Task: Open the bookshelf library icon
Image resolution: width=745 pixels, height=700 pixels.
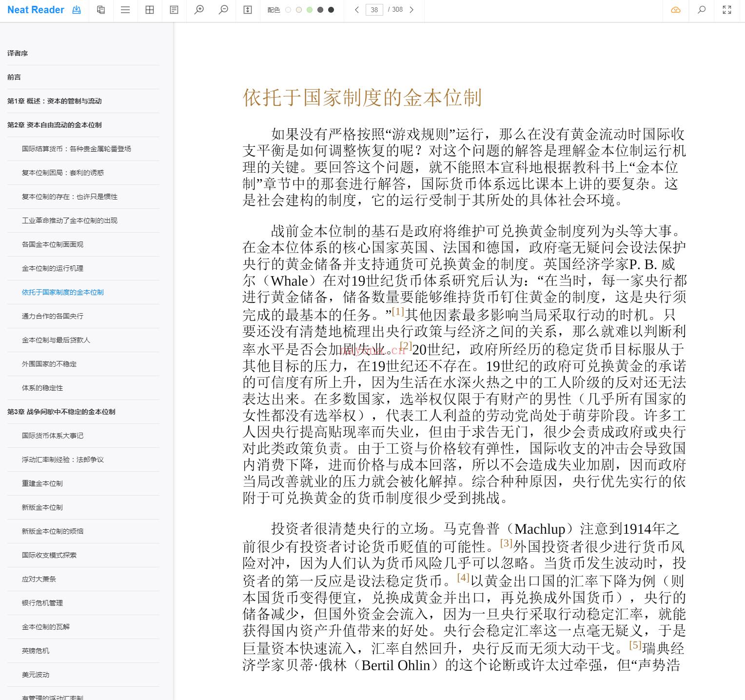Action: click(101, 10)
